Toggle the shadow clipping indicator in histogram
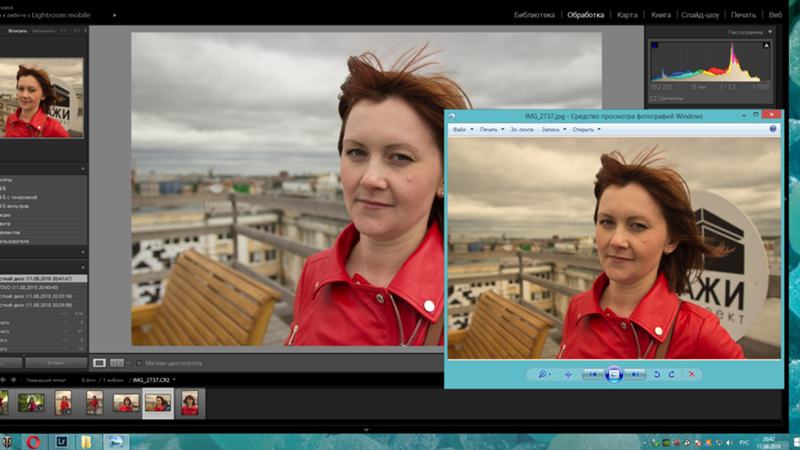Screen dimensions: 800x450 (x=655, y=45)
